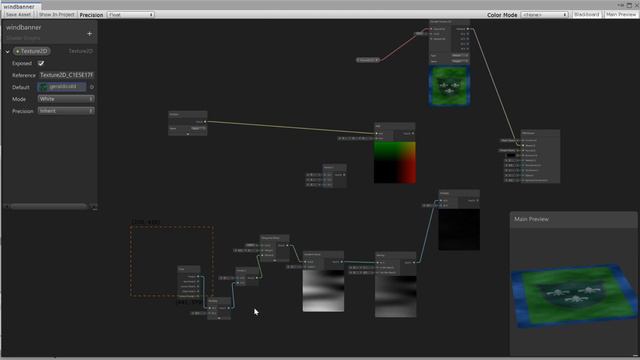640x360 pixels.
Task: Toggle the Blackboard button
Action: tap(587, 15)
